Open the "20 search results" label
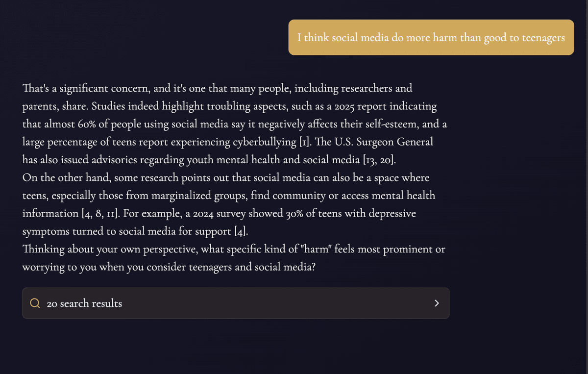Image resolution: width=588 pixels, height=374 pixels. [x=84, y=303]
